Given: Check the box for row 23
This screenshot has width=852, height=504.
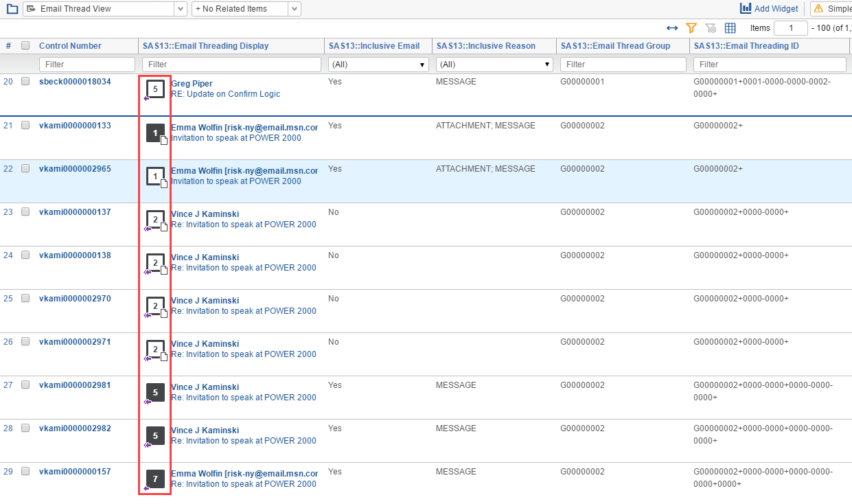Looking at the screenshot, I should pos(25,211).
